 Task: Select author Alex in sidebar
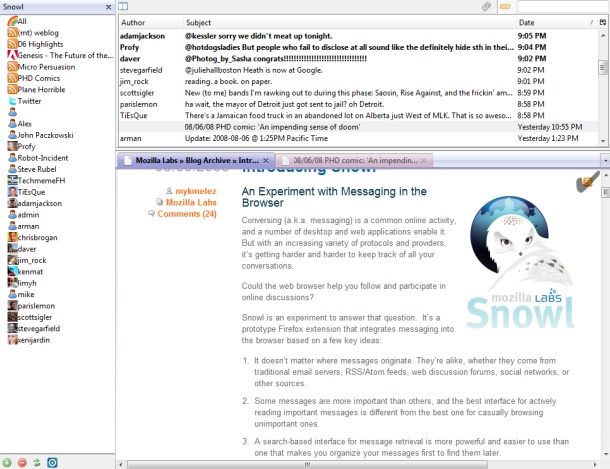click(x=20, y=124)
